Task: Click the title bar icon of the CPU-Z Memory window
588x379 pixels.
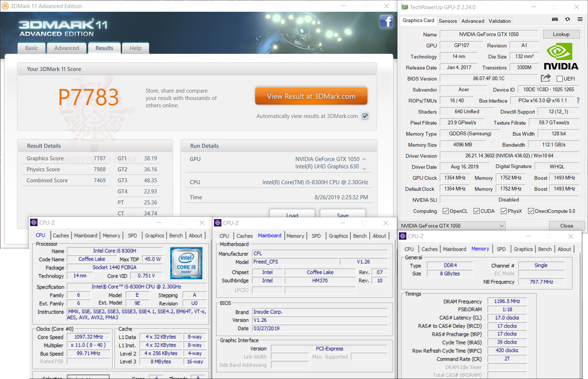Action: (x=403, y=236)
